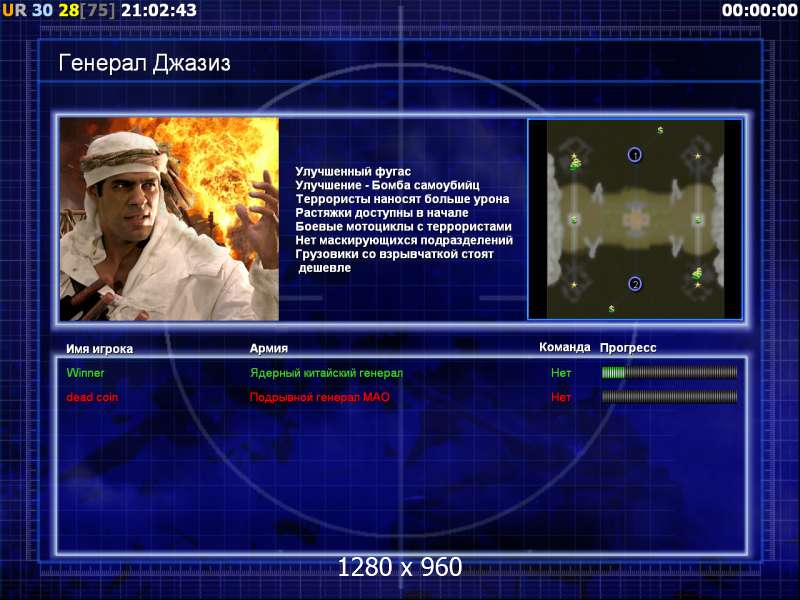800x600 pixels.
Task: Click the Команда column header
Action: tap(565, 347)
